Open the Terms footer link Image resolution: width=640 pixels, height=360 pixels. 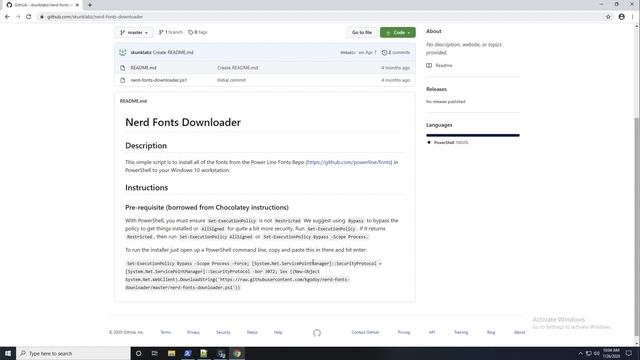pyautogui.click(x=165, y=332)
